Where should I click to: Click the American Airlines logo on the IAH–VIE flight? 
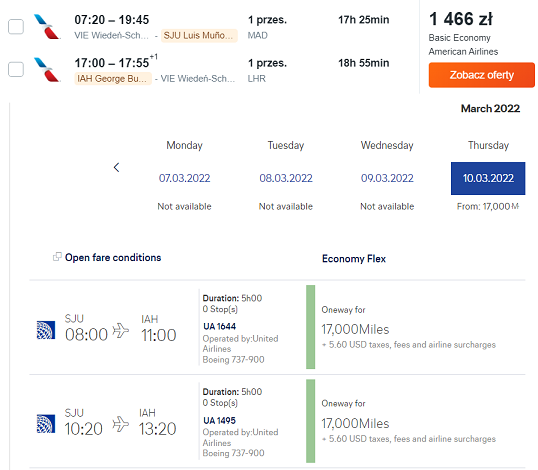(47, 70)
